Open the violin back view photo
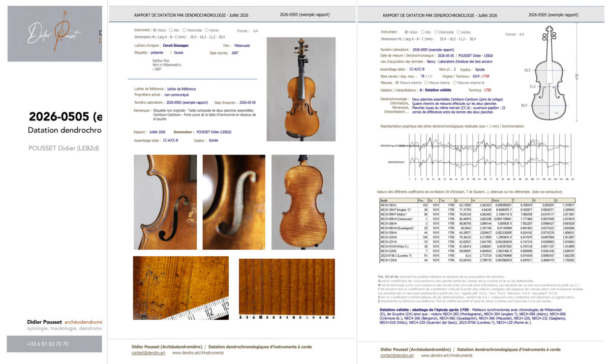 [303, 202]
